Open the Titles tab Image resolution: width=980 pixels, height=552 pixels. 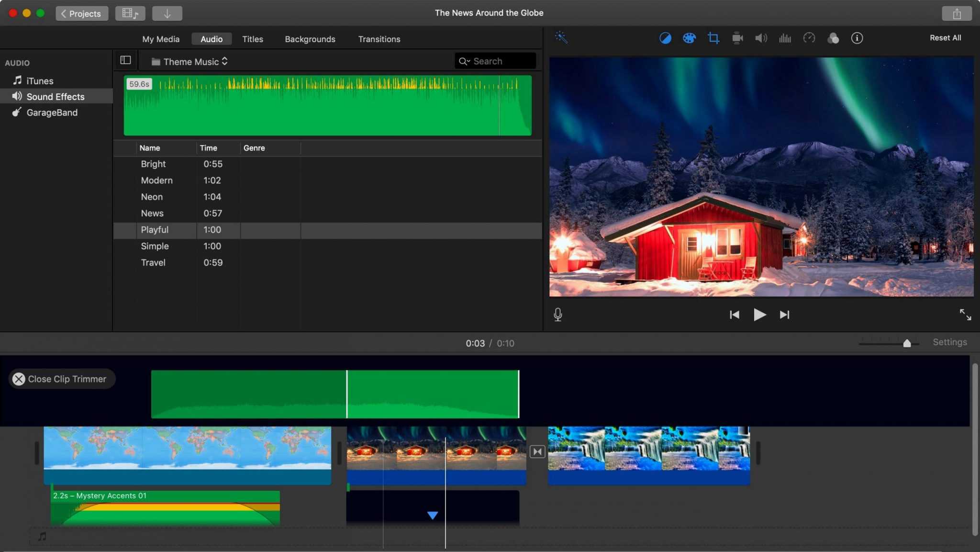click(253, 39)
